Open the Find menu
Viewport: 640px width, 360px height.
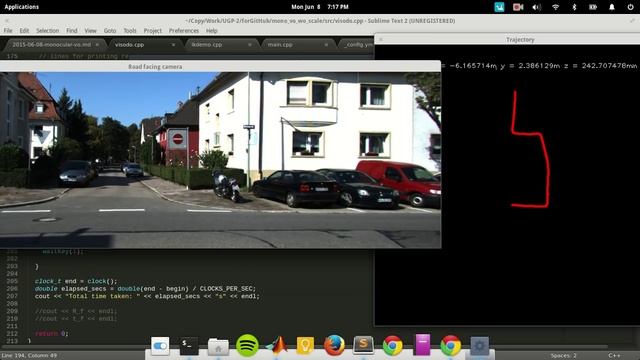(x=71, y=31)
